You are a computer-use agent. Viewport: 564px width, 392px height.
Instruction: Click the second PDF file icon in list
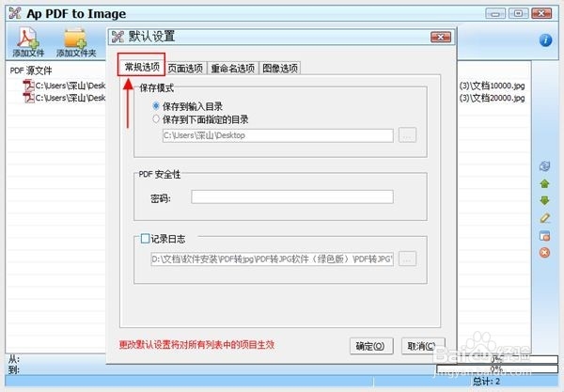[28, 98]
